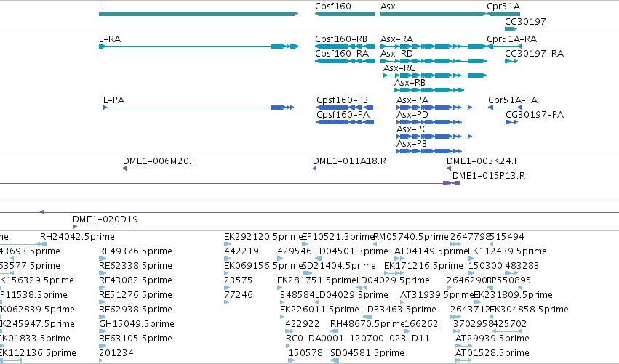Select EST EK304858.5prime

(x=492, y=317)
